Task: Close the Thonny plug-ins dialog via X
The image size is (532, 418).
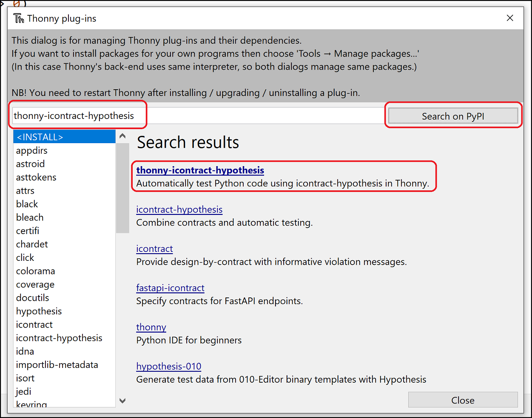Action: (510, 18)
